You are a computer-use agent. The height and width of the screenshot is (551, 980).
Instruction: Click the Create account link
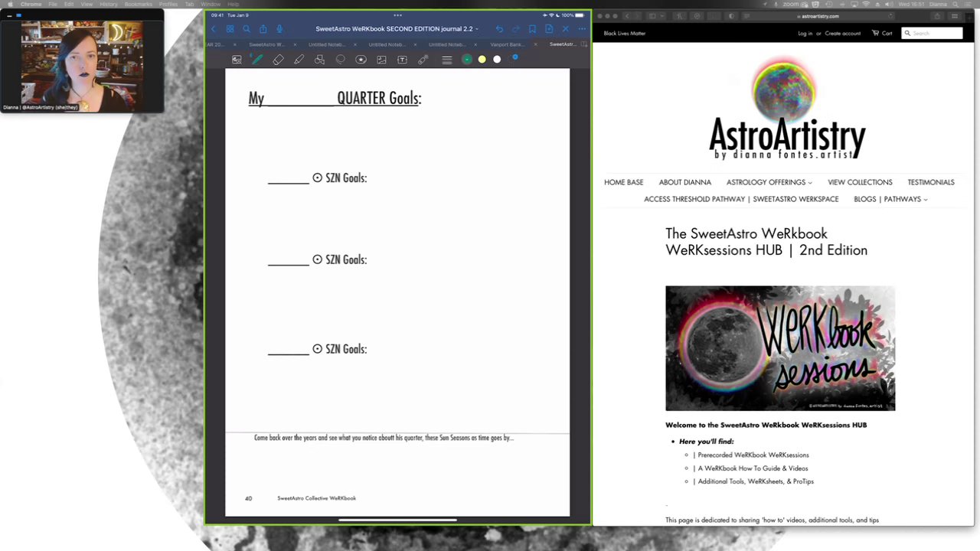click(842, 33)
